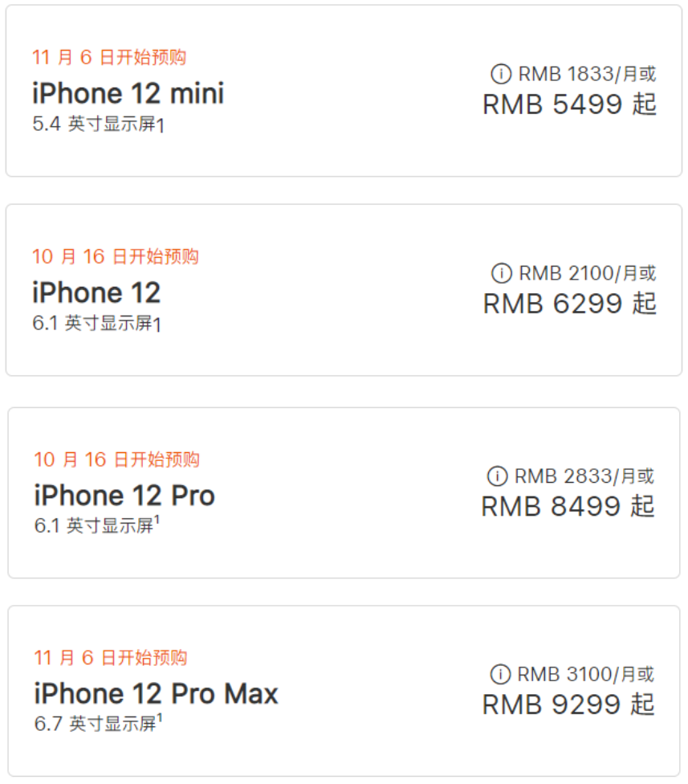
Task: Click the RMB 5499 starting price
Action: (x=569, y=104)
